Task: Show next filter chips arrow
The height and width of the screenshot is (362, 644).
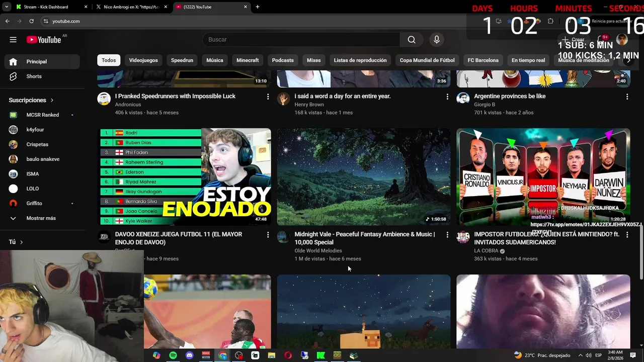Action: 627,60
